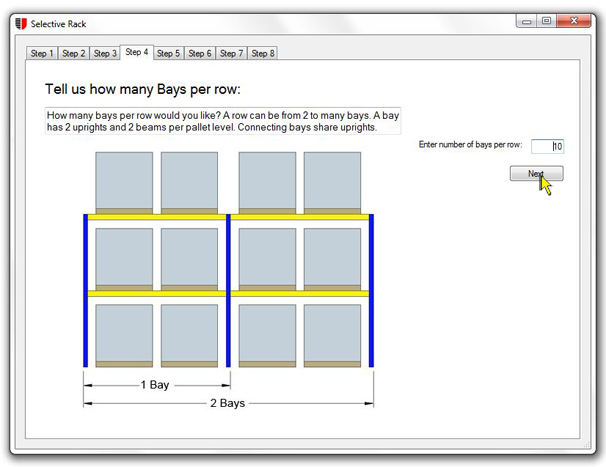
Task: Switch to the Step 1 tab
Action: coord(42,53)
